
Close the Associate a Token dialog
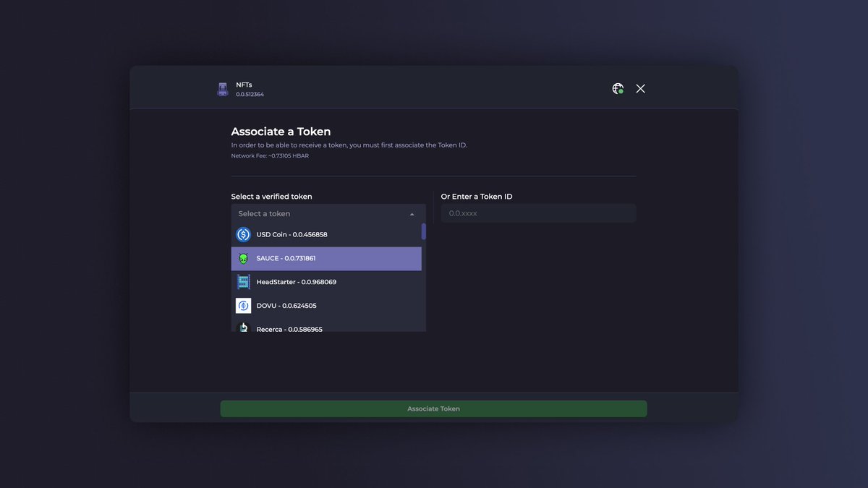(x=640, y=88)
